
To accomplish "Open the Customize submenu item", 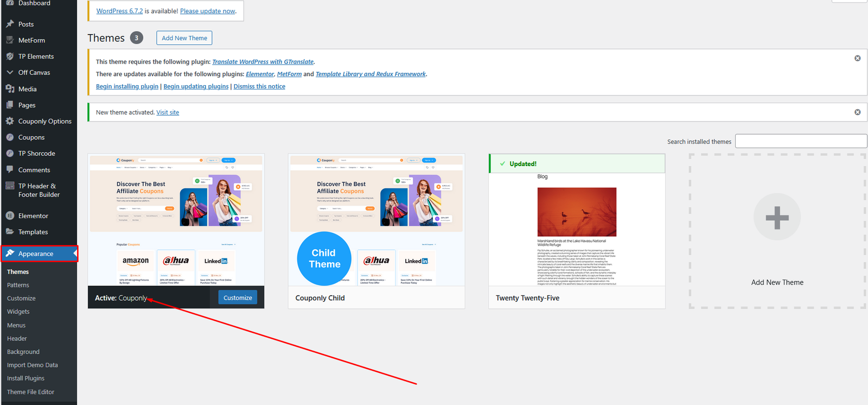I will tap(21, 299).
